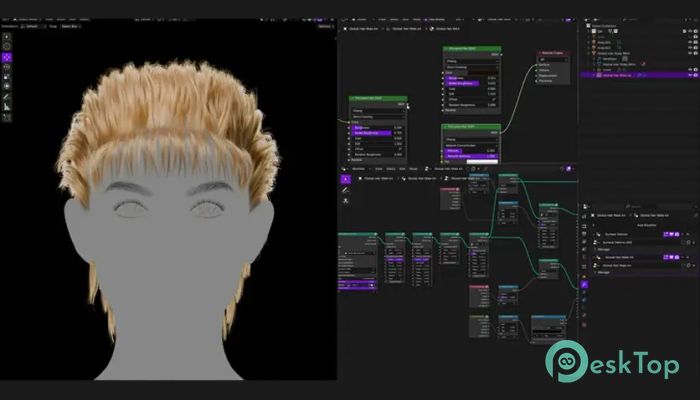
Task: Open the Material properties tab at bottom
Action: click(584, 324)
